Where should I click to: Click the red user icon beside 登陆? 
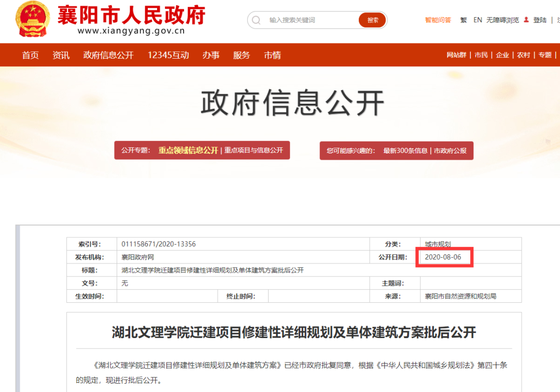[526, 20]
